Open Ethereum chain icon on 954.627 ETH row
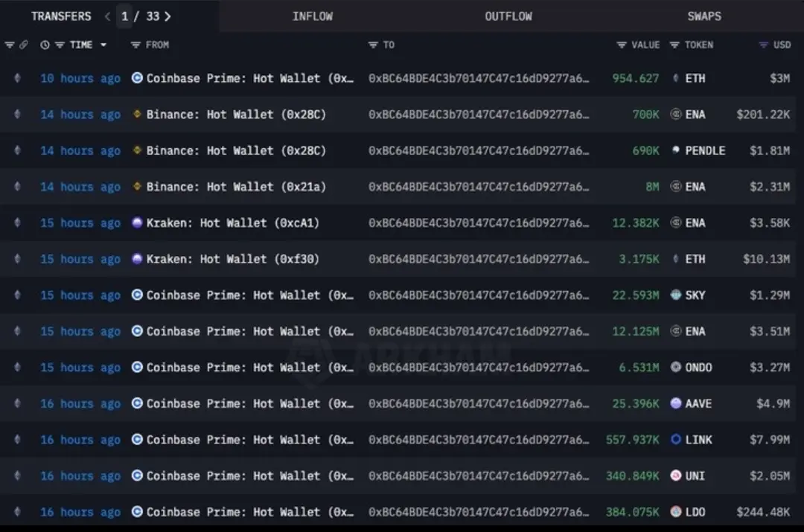Screen dimensions: 804x532 17,78
